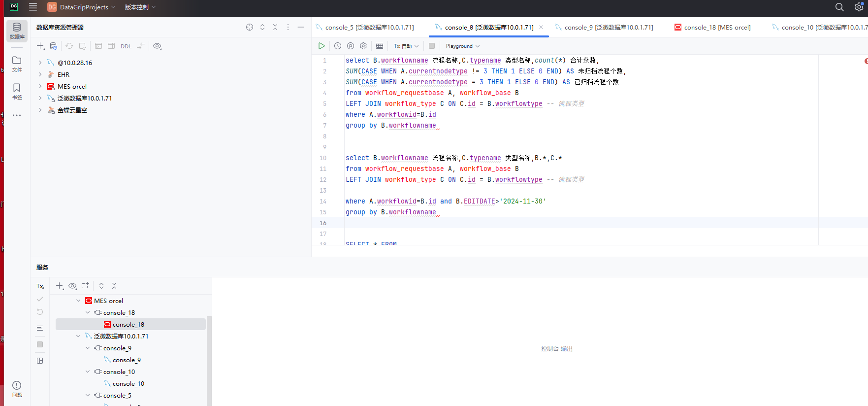Open the query history clock icon
Screen dimensions: 868x406
[x=338, y=46]
